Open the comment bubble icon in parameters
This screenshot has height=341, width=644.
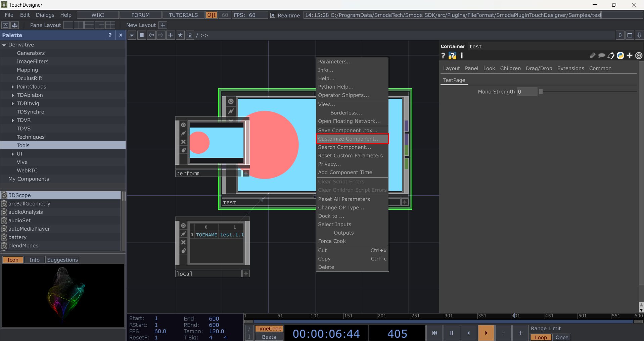(602, 56)
